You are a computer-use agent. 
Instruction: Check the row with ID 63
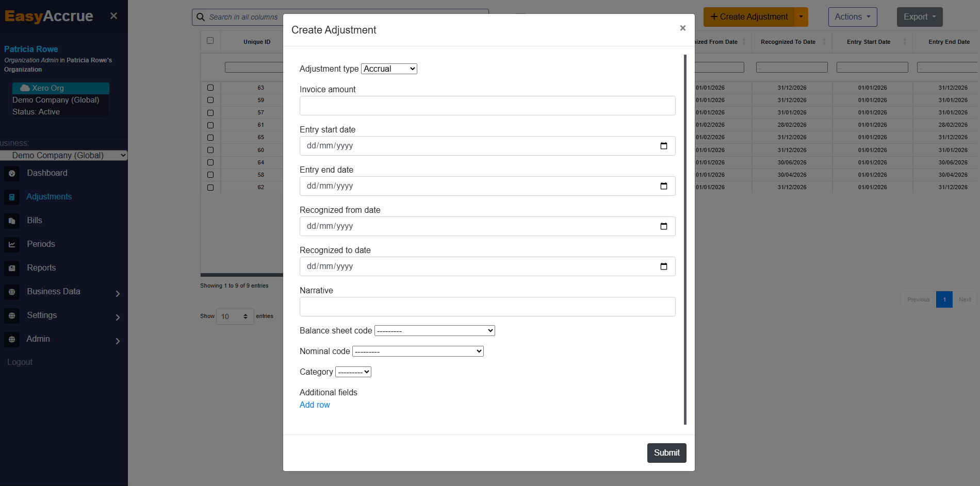pyautogui.click(x=210, y=88)
